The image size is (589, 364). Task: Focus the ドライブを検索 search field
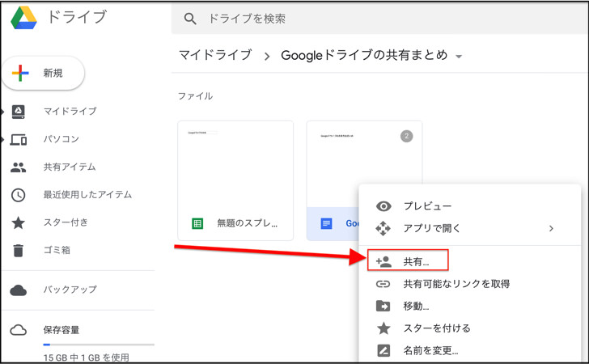point(379,18)
